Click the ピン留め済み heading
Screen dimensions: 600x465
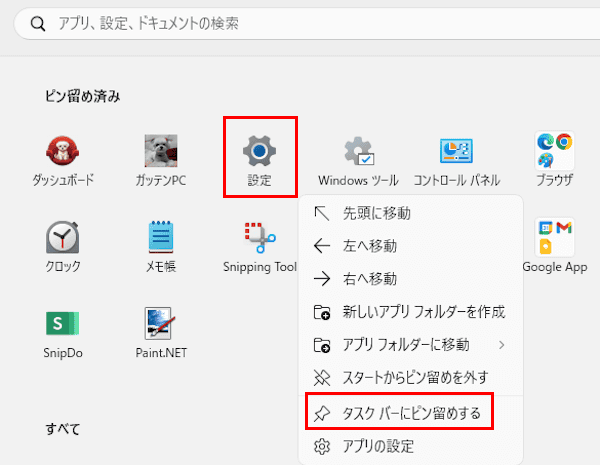[x=83, y=96]
